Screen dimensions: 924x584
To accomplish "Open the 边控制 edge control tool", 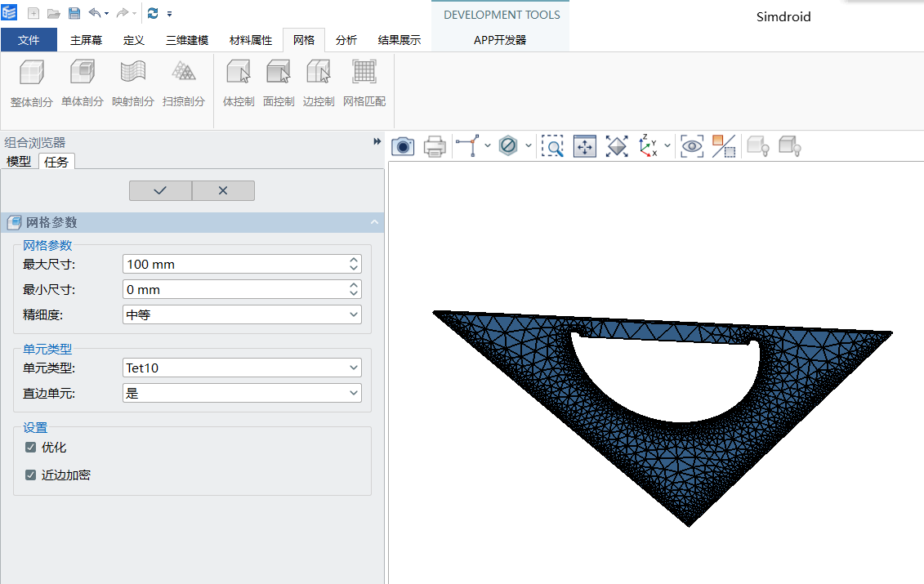I will 319,83.
